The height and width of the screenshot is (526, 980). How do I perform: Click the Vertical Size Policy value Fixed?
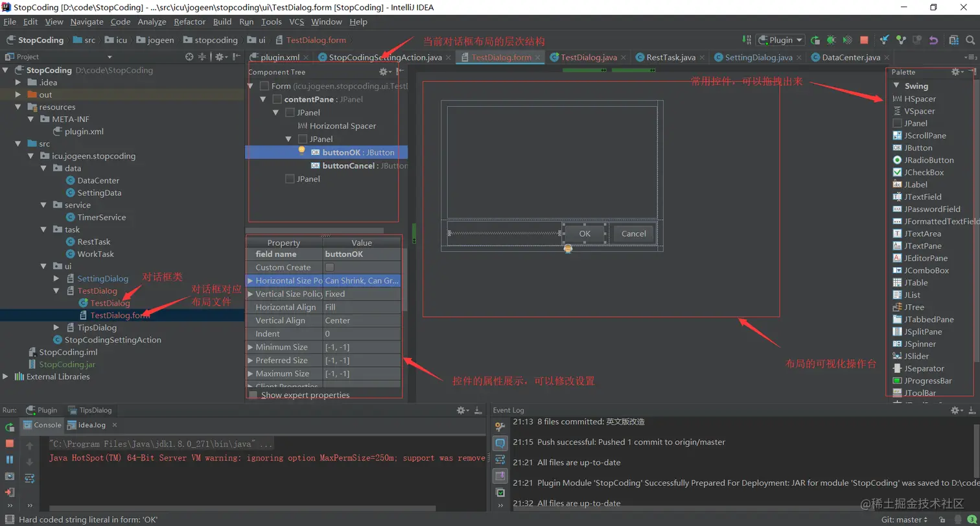362,294
